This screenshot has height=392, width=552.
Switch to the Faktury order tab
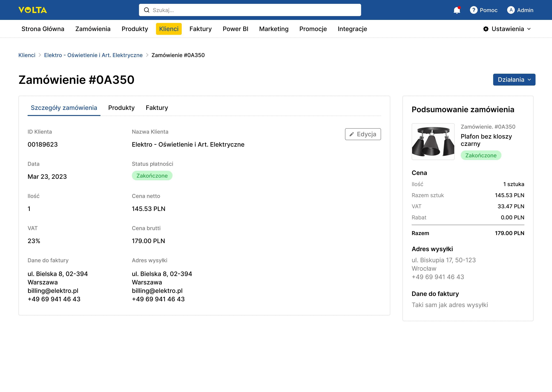157,108
